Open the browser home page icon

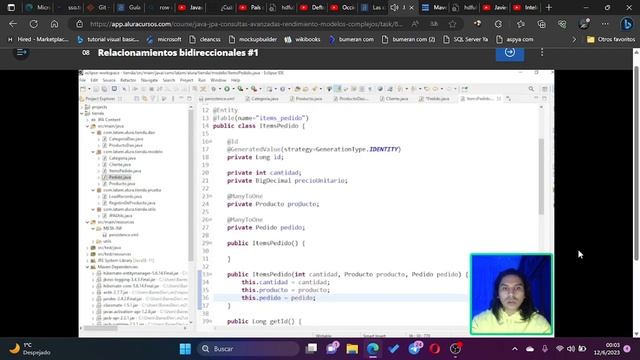click(x=54, y=24)
